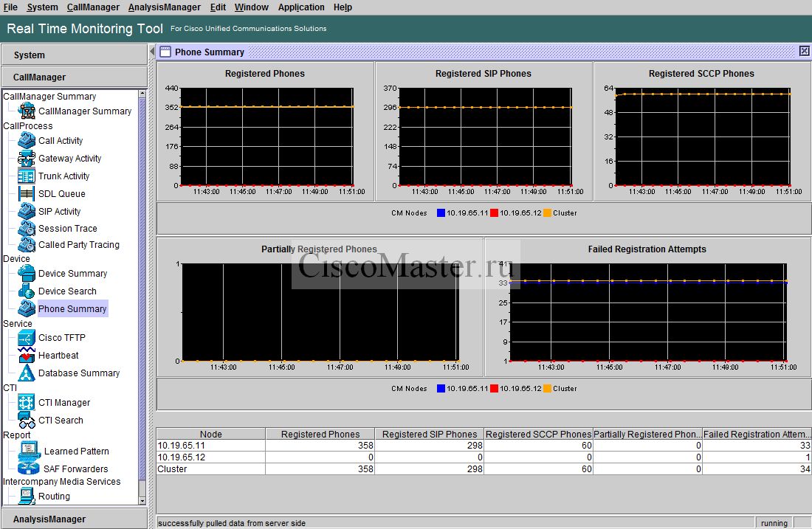This screenshot has height=529, width=812.
Task: Click the Database Summary icon
Action: click(x=27, y=373)
